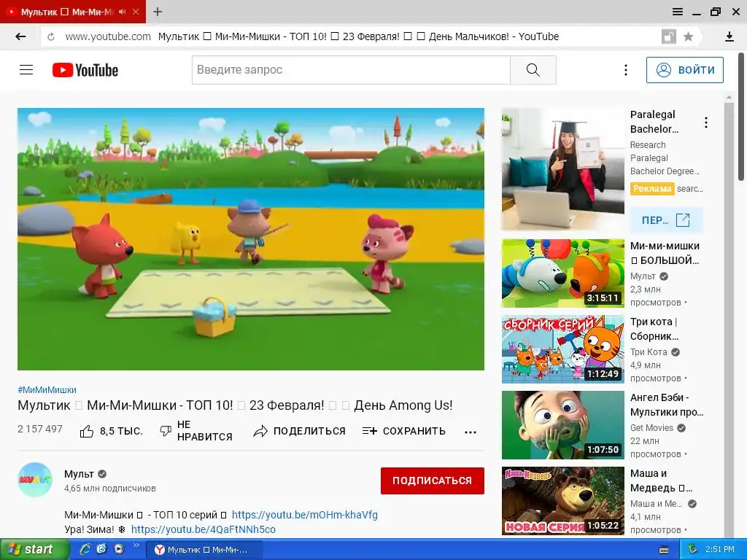This screenshot has height=560, width=747.
Task: Click the #МиМиМишки hashtag link
Action: [47, 389]
